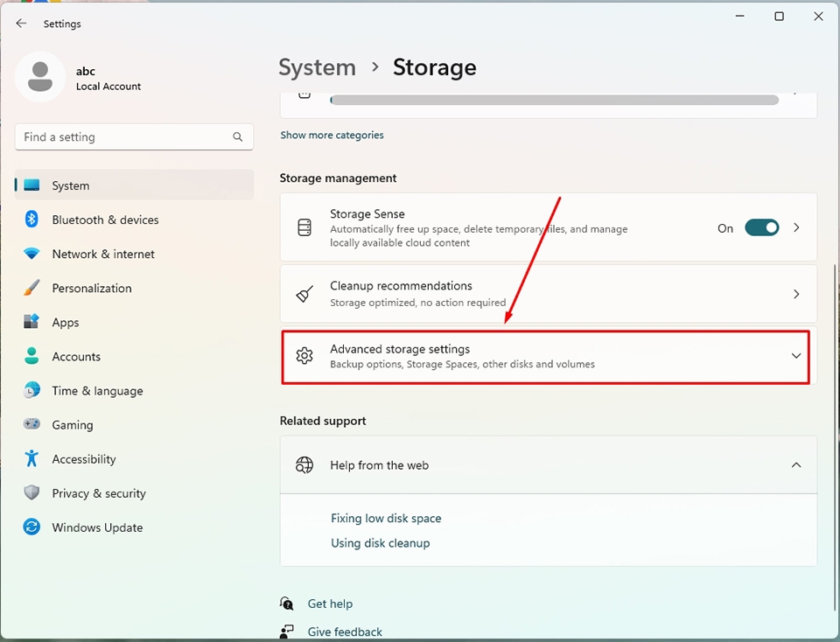Click the Local Account label
840x642 pixels.
click(108, 87)
